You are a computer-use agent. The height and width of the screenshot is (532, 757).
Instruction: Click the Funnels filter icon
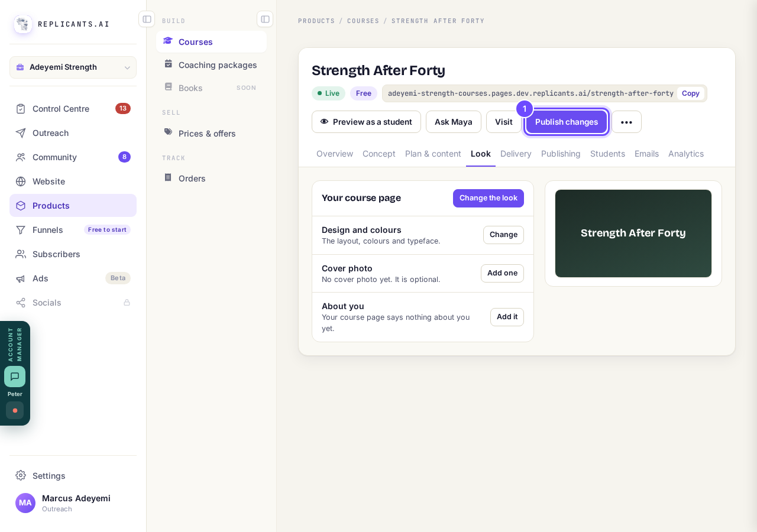(x=21, y=230)
